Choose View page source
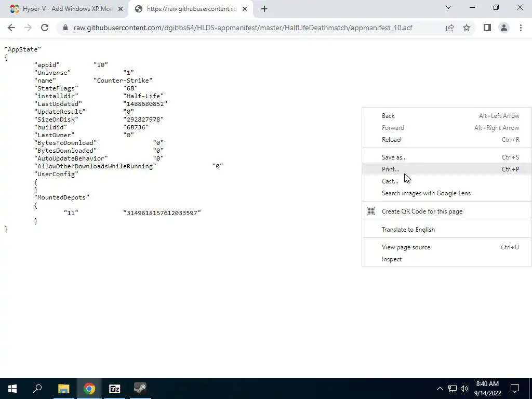Screen dimensions: 532x399 pos(447,247)
